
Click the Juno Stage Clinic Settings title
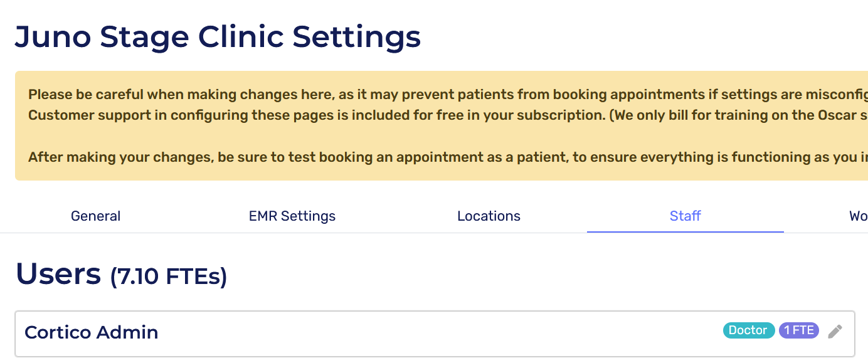tap(218, 37)
